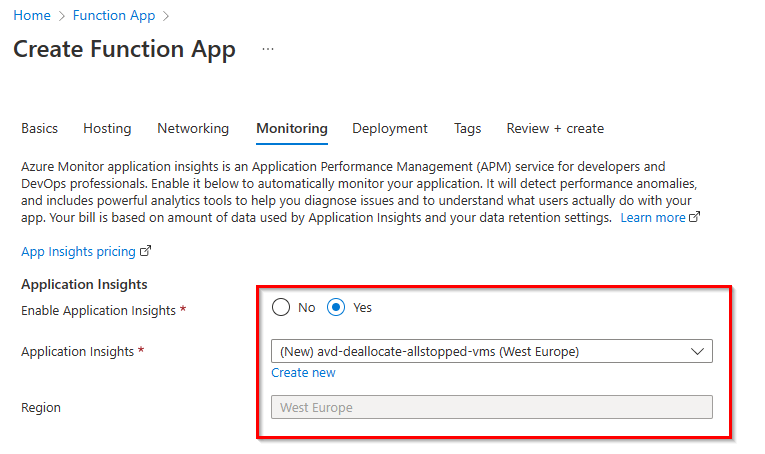Image resolution: width=765 pixels, height=454 pixels.
Task: Open the App Insights pricing link
Action: tap(79, 252)
